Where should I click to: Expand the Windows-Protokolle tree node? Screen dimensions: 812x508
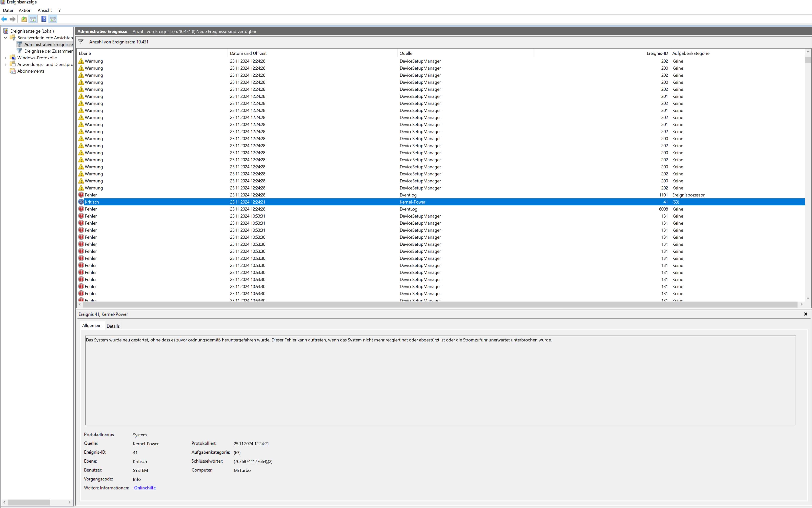coord(5,58)
